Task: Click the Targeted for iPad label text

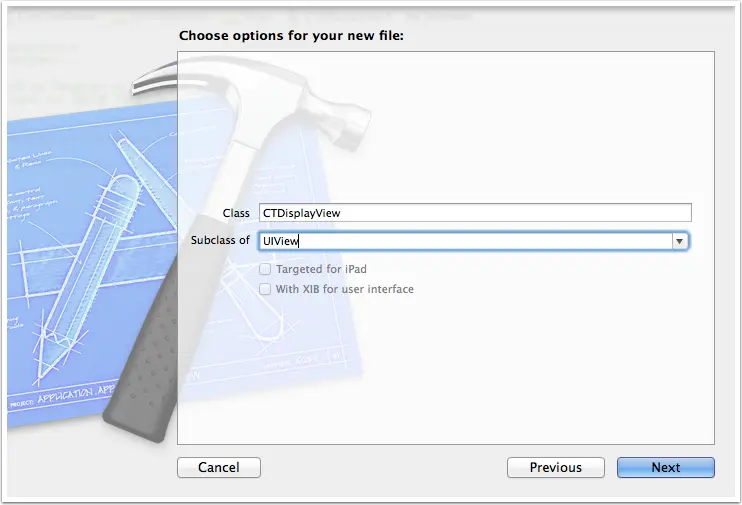Action: 321,269
